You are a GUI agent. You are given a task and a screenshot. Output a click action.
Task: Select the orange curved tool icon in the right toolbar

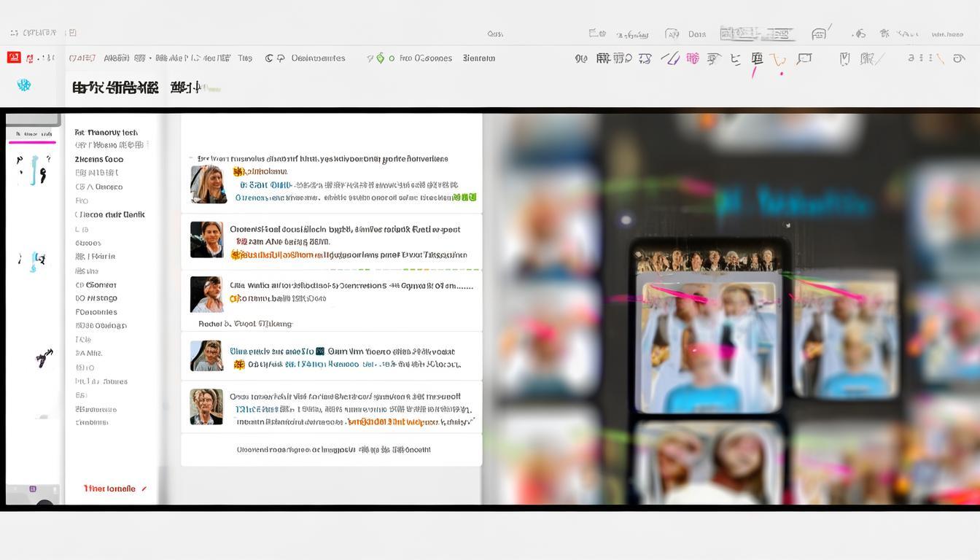779,60
